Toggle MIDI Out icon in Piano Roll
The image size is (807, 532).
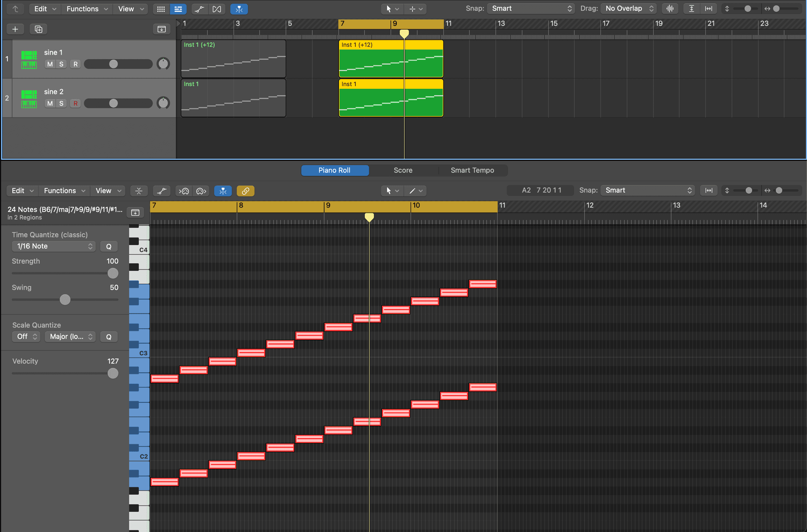click(x=201, y=191)
